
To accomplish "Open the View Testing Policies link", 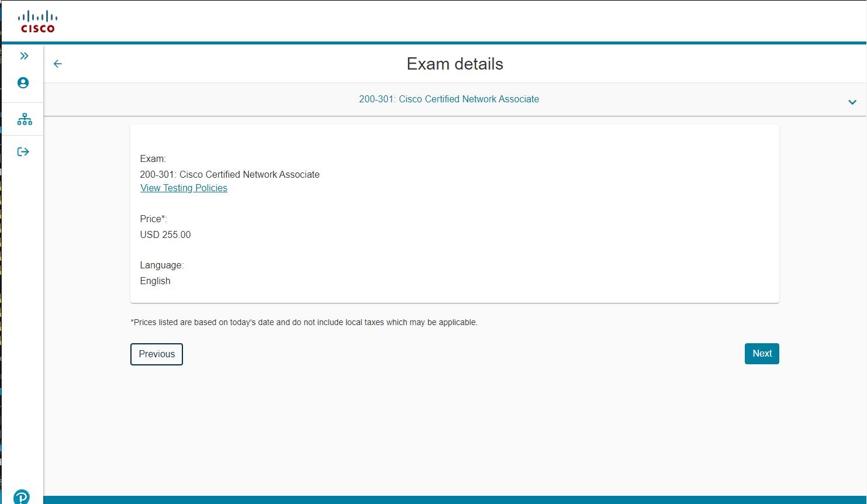I will point(184,188).
